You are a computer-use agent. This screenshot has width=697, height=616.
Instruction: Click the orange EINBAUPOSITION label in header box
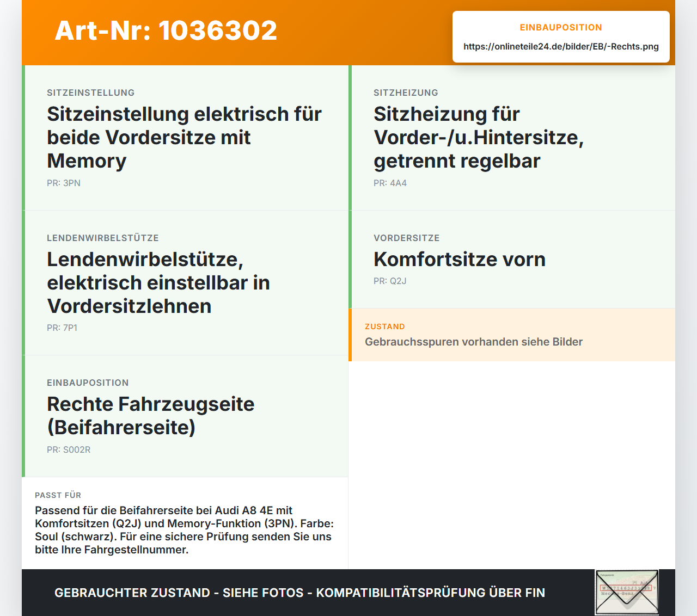561,27
